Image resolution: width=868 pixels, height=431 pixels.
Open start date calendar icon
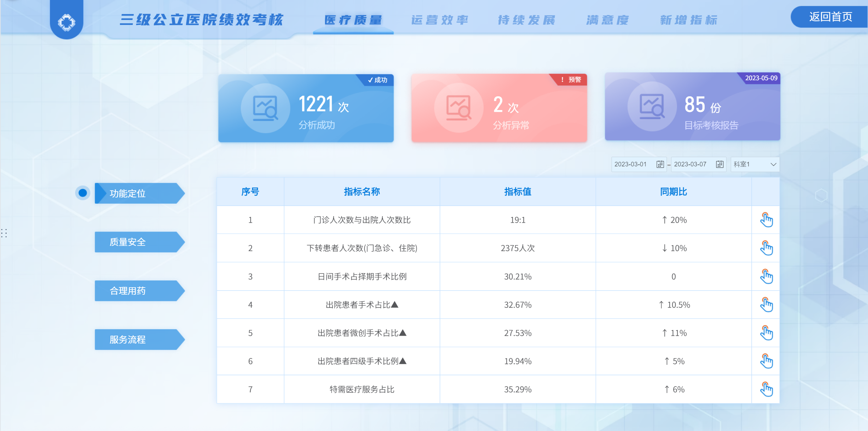[660, 164]
